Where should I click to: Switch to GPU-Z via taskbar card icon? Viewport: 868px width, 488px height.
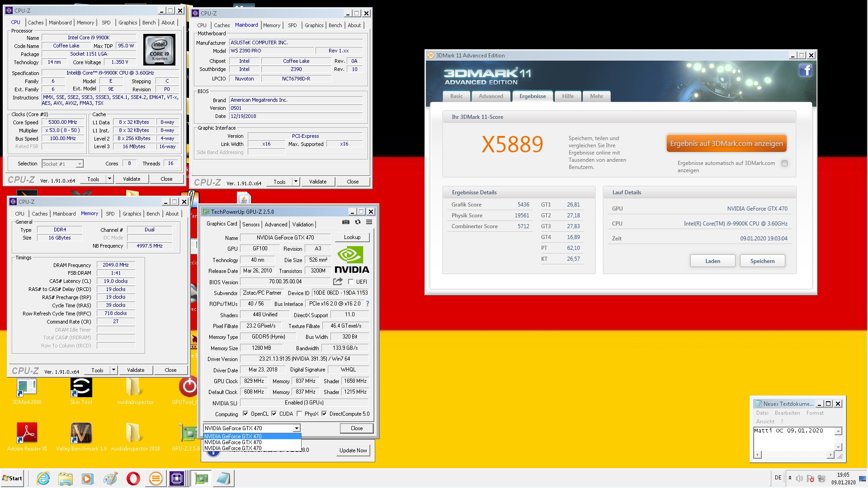[201, 479]
